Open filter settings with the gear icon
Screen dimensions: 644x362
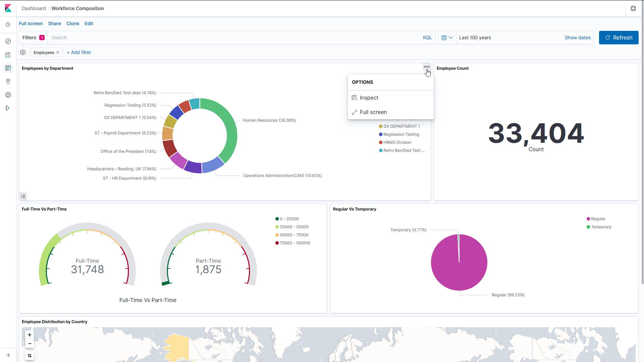(23, 52)
